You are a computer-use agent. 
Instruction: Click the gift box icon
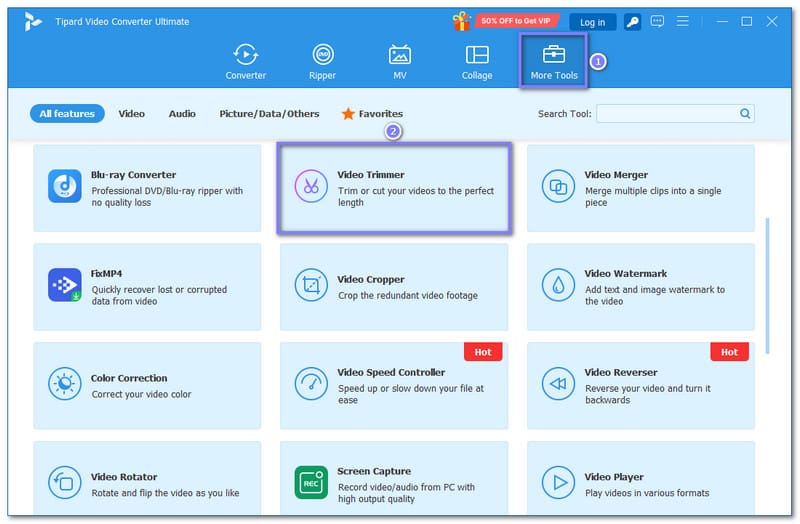pyautogui.click(x=461, y=21)
